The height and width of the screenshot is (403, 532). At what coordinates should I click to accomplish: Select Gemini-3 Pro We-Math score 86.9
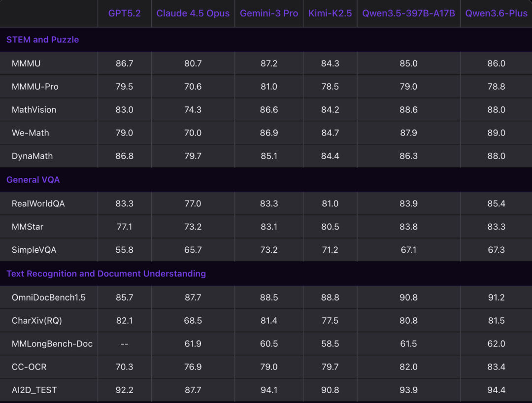(269, 133)
